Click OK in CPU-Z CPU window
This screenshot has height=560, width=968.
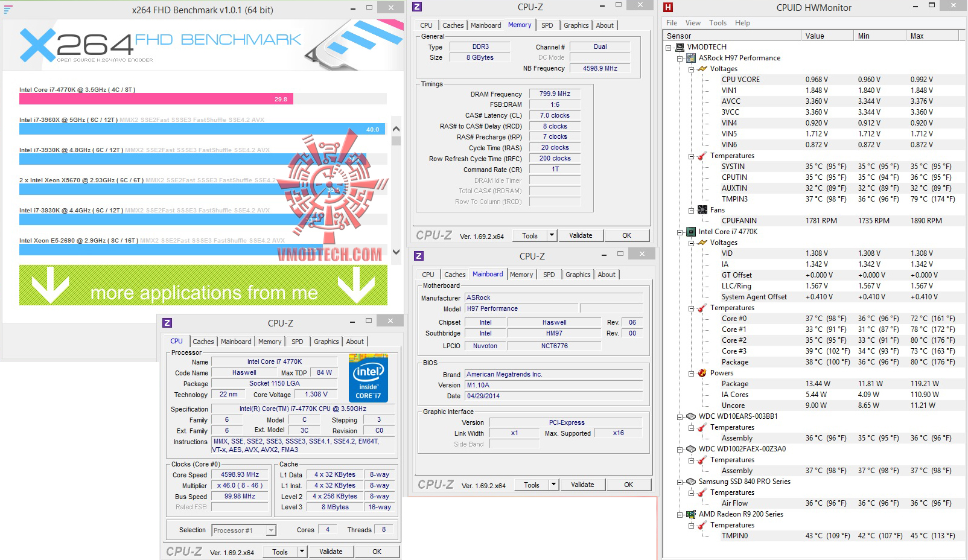coord(377,552)
